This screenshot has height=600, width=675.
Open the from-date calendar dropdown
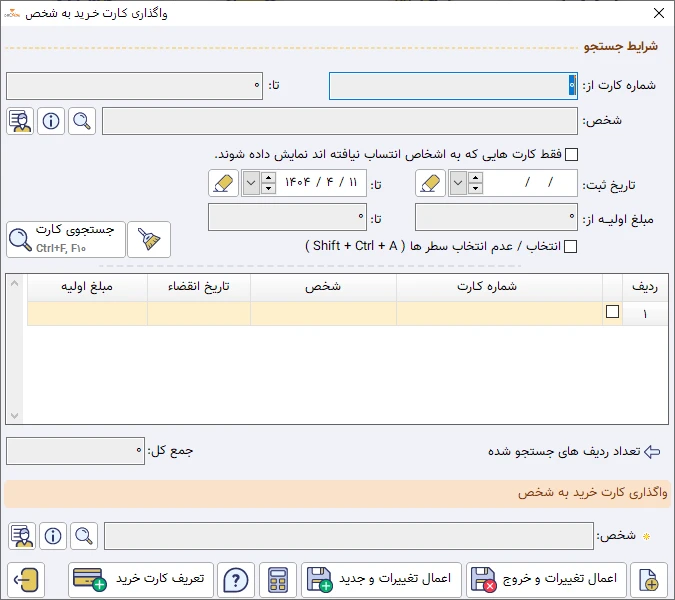pos(458,183)
